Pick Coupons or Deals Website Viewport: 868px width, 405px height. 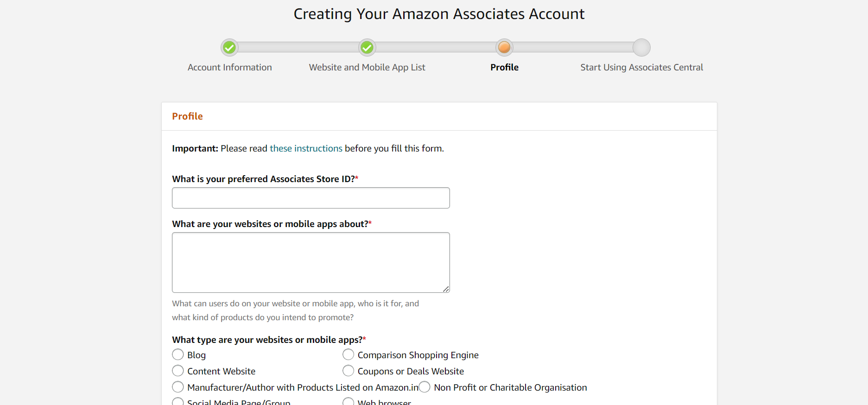(x=348, y=371)
